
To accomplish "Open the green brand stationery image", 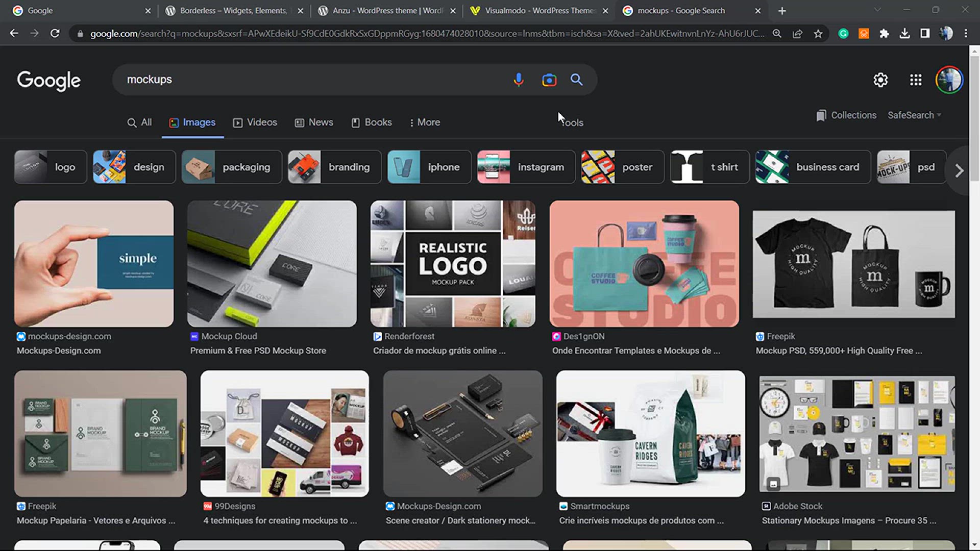I will [101, 434].
